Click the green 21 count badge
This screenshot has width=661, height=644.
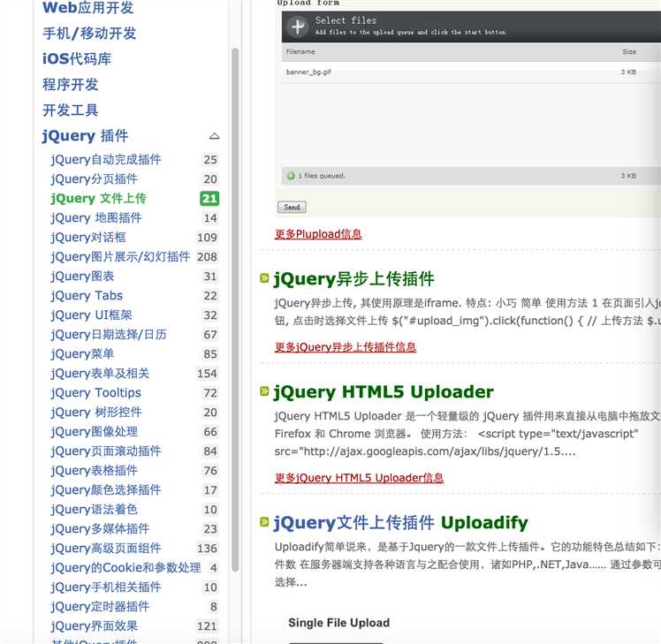pyautogui.click(x=209, y=199)
